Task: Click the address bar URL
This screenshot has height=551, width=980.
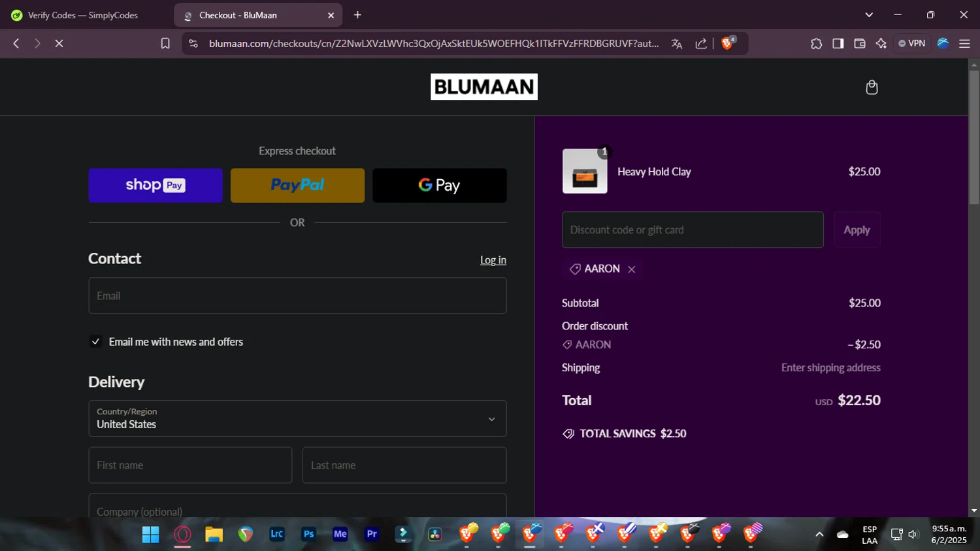Action: tap(433, 44)
